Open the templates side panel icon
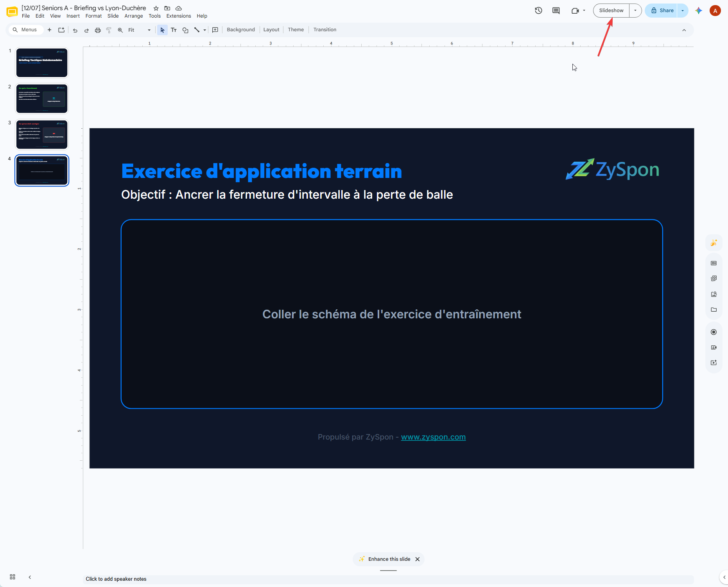This screenshot has width=728, height=587. (x=714, y=263)
